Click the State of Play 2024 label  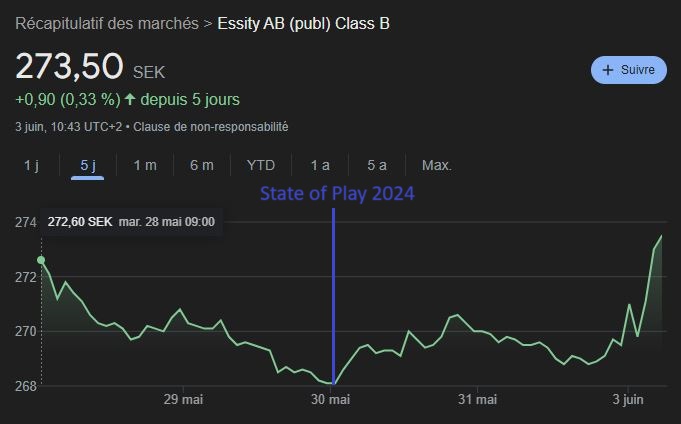(x=337, y=194)
